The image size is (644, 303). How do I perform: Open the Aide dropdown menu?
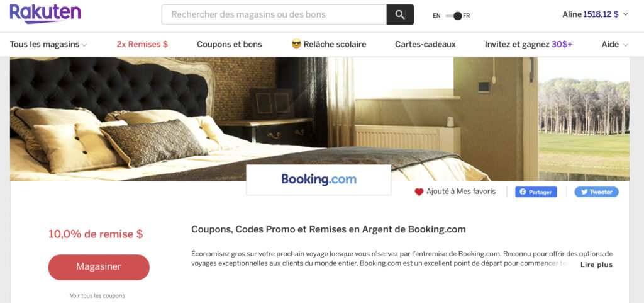pyautogui.click(x=615, y=44)
